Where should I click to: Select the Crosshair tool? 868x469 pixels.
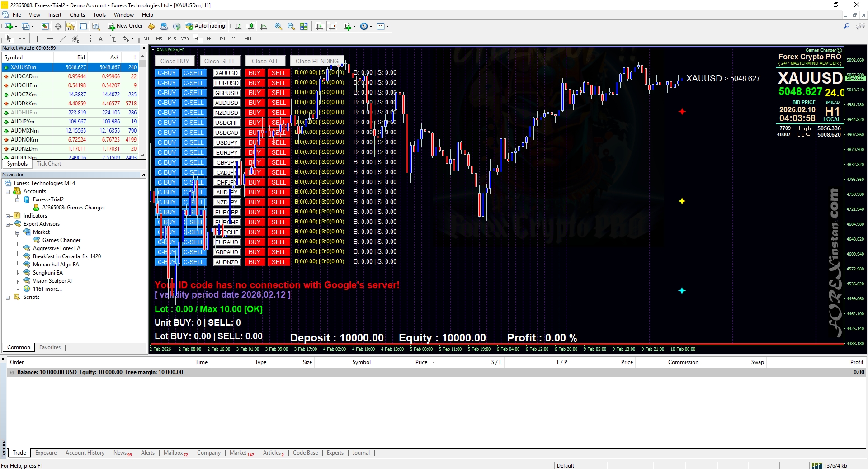22,38
